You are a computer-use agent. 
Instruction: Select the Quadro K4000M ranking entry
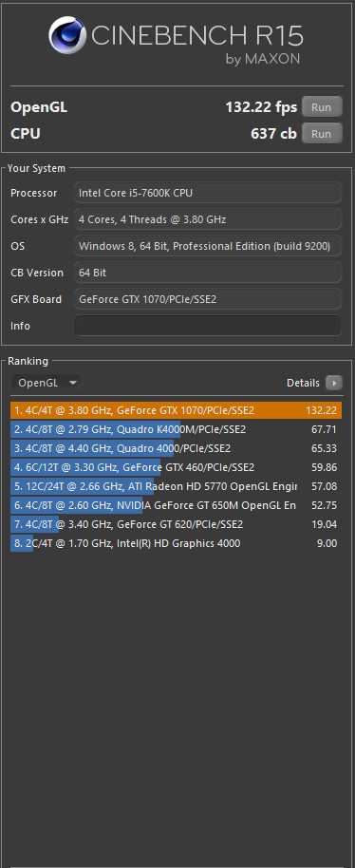pyautogui.click(x=176, y=429)
